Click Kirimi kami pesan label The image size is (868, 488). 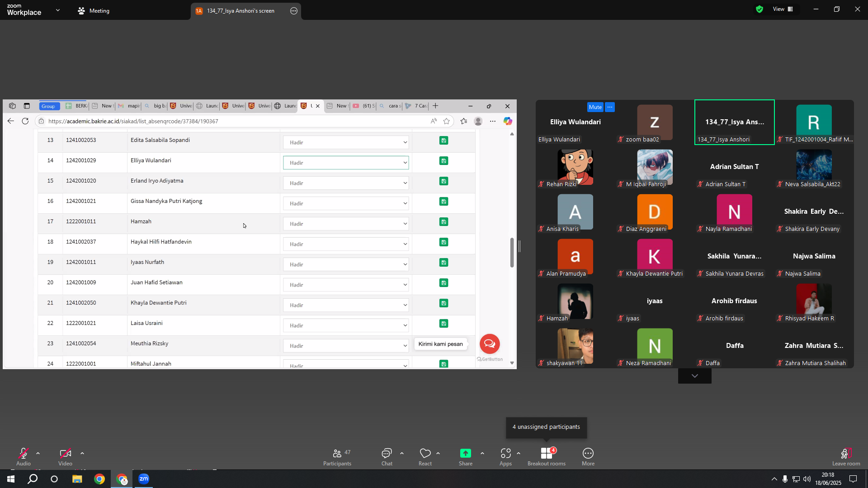(x=440, y=344)
